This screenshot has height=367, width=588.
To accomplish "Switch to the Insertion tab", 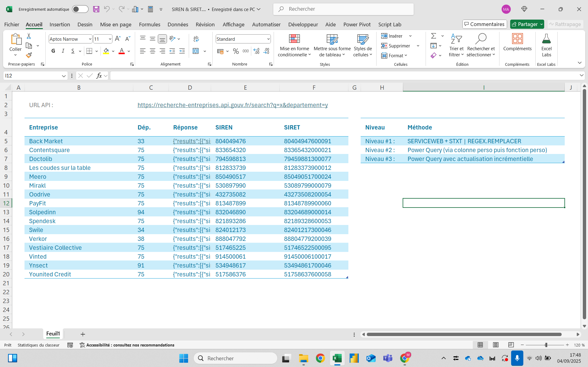I will (60, 24).
